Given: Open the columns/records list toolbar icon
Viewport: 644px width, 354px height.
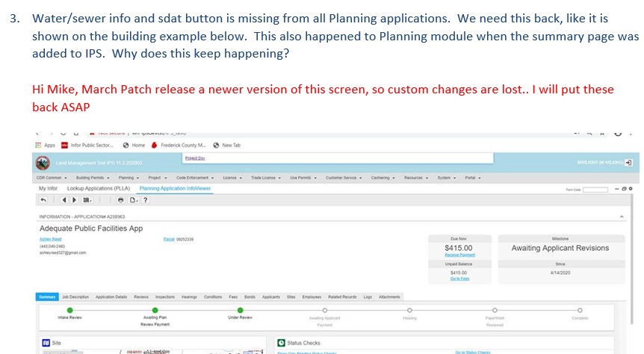Looking at the screenshot, I should click(x=87, y=200).
